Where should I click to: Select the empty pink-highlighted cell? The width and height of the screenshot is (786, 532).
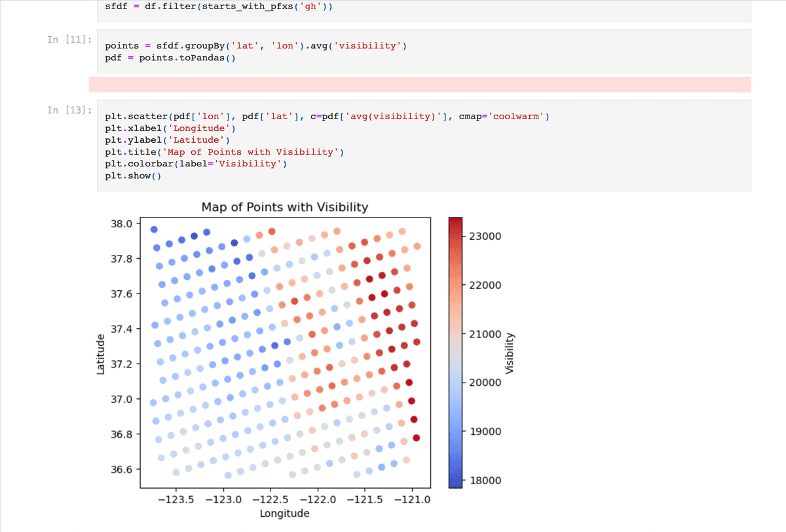tap(419, 85)
